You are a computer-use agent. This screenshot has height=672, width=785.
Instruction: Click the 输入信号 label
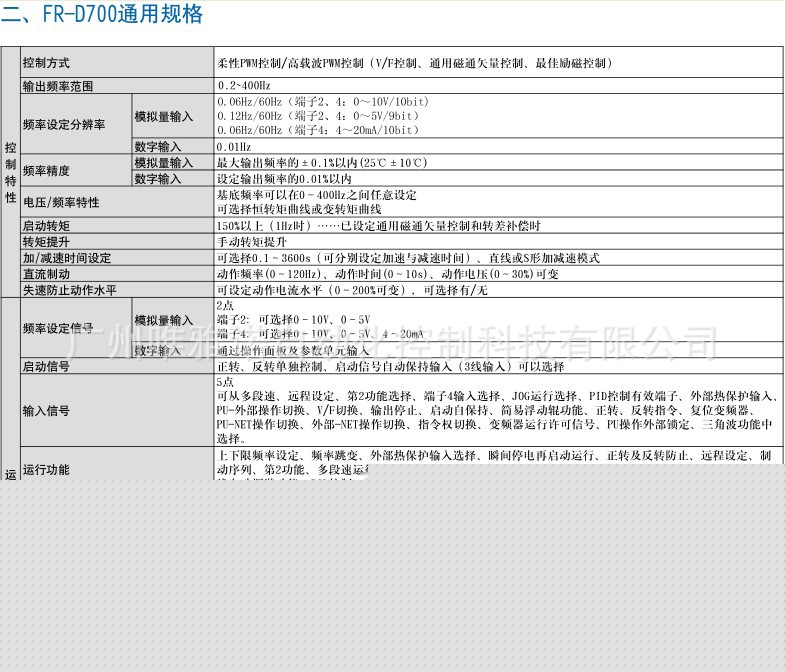[46, 411]
